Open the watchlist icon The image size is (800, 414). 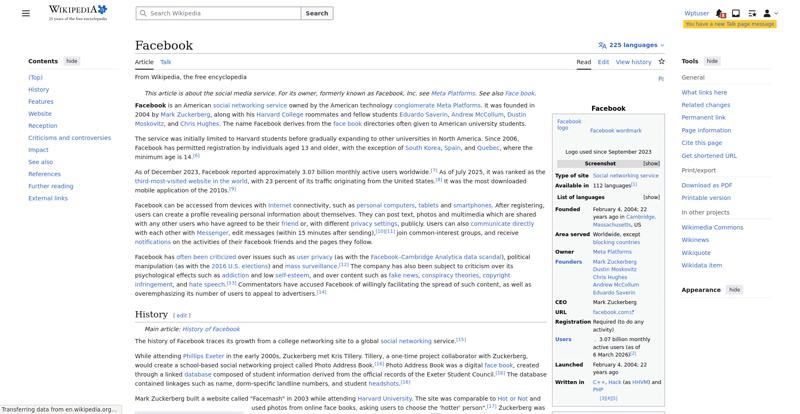tap(750, 13)
